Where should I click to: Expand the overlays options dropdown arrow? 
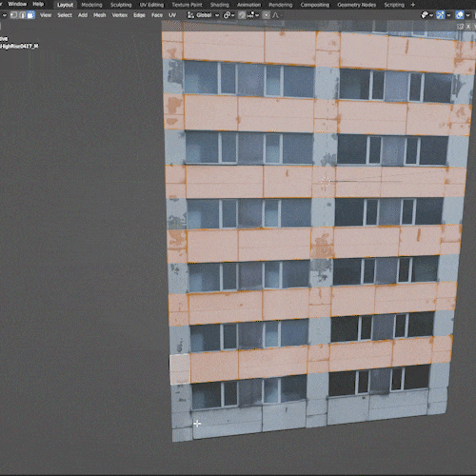coord(467,15)
